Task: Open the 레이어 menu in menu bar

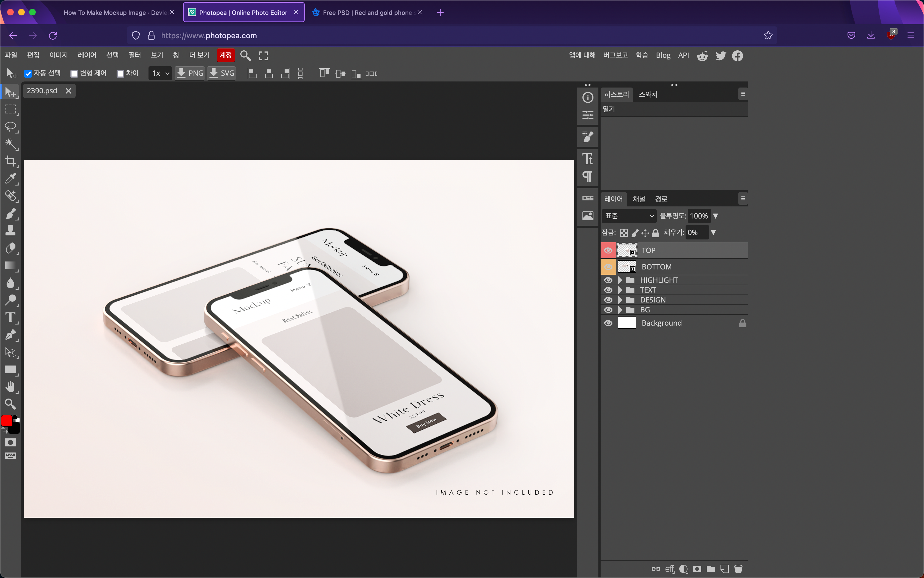Action: pyautogui.click(x=87, y=55)
